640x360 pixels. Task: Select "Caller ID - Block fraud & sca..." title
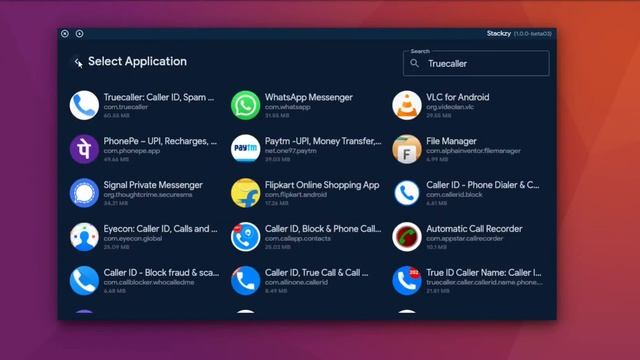tap(161, 273)
